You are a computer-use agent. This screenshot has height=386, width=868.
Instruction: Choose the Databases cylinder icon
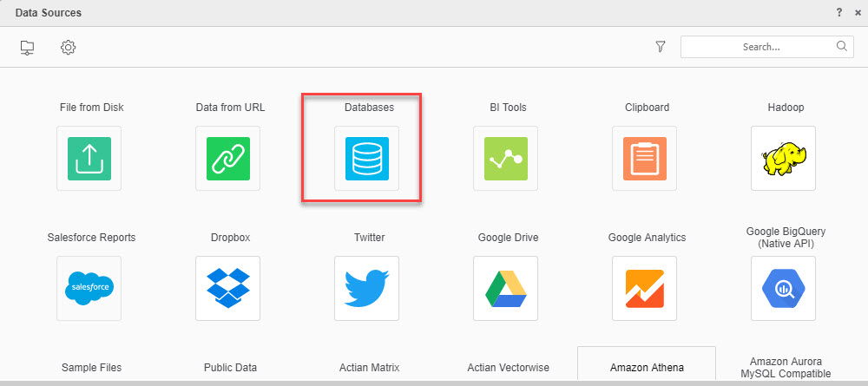(x=367, y=159)
